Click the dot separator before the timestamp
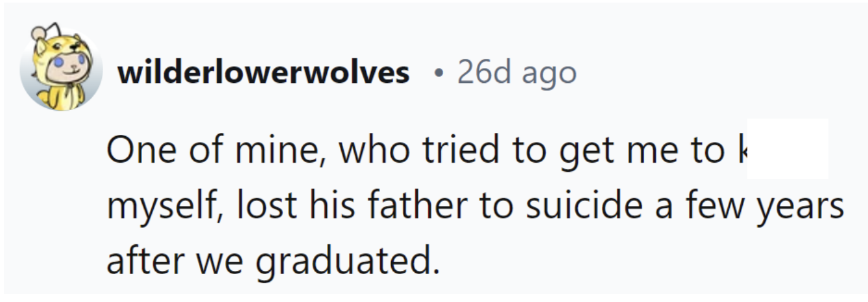The image size is (868, 302). click(439, 74)
